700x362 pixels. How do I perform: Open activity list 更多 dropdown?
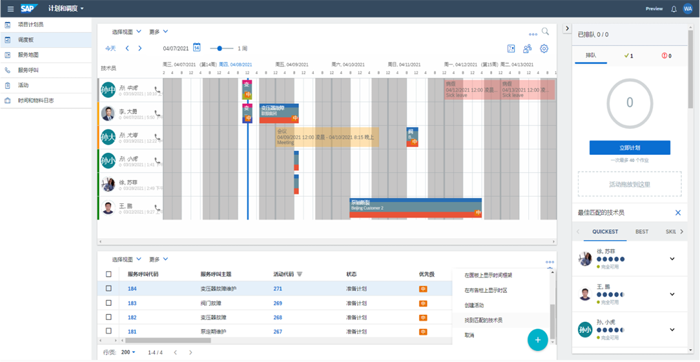[x=158, y=259]
